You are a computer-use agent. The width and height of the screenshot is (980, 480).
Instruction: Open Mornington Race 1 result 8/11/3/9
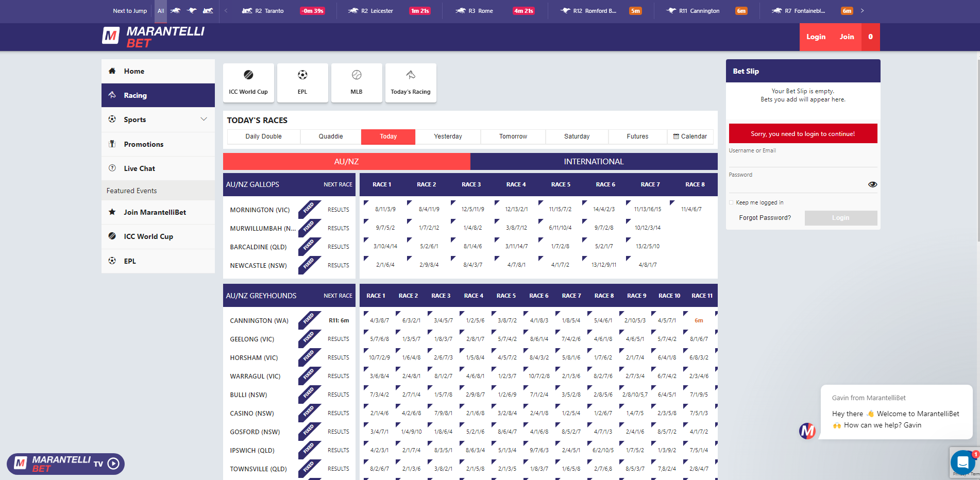[385, 210]
